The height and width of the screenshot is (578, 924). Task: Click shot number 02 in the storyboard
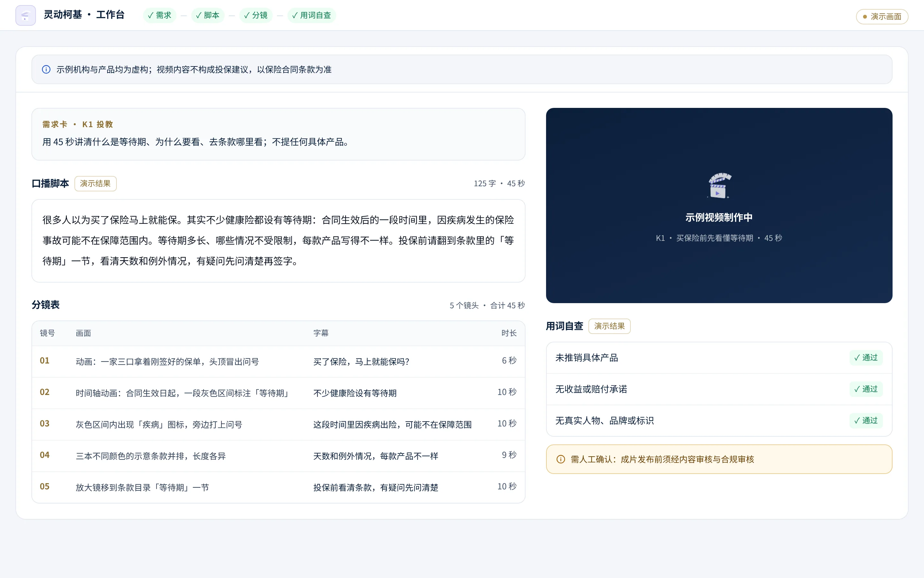[45, 392]
